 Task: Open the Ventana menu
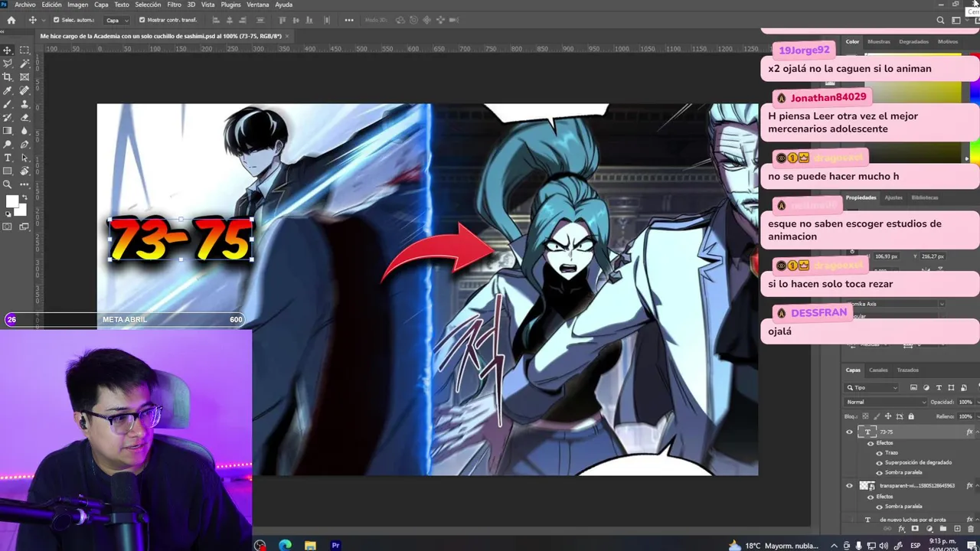(x=258, y=5)
